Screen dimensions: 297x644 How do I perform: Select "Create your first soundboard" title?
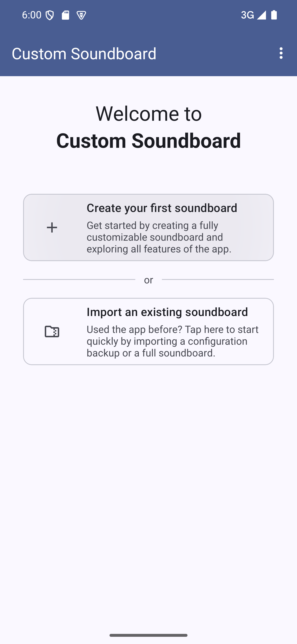click(162, 208)
